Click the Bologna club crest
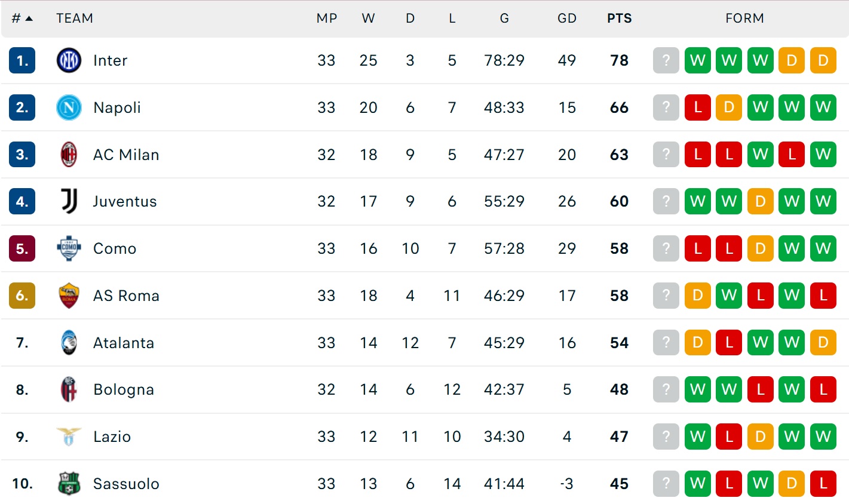849x504 pixels. 69,389
